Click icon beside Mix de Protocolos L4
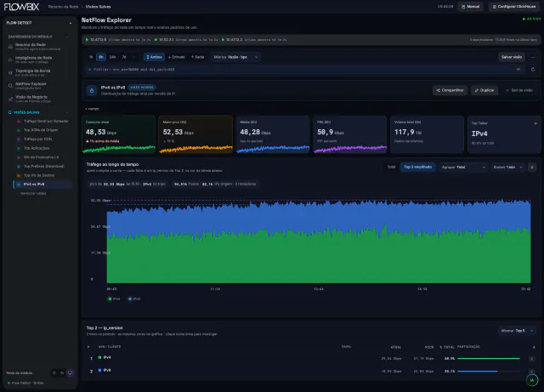This screenshot has width=544, height=392. (19, 157)
